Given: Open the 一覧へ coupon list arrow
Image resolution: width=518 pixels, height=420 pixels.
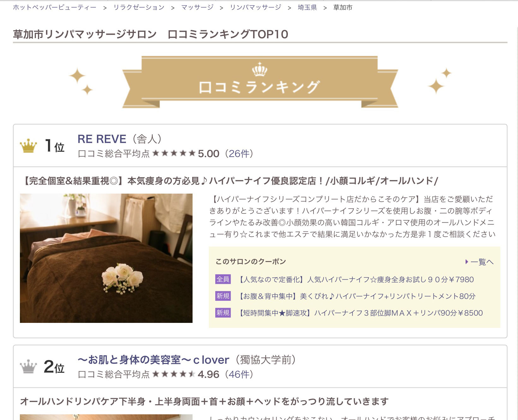Looking at the screenshot, I should [x=479, y=262].
